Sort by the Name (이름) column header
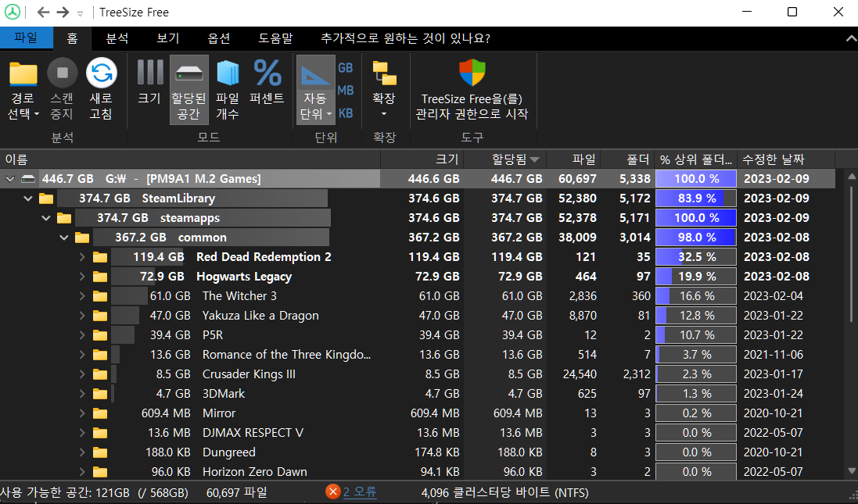Viewport: 858px width, 504px height. 190,159
